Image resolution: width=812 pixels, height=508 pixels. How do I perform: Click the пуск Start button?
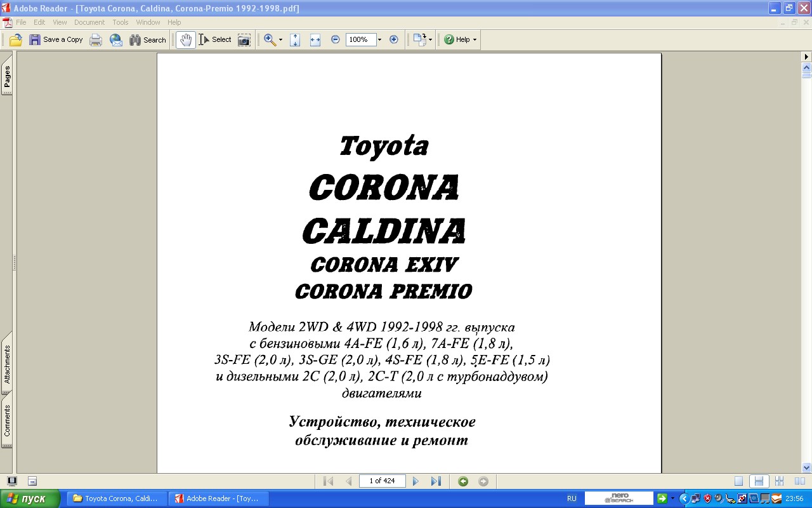point(30,498)
